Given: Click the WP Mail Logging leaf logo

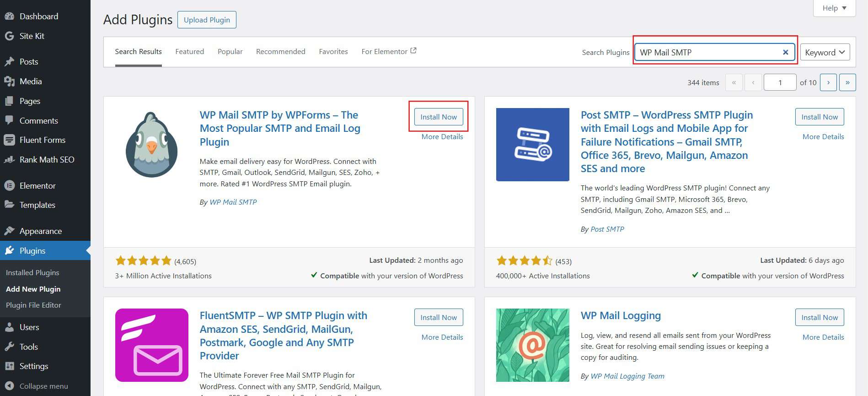Looking at the screenshot, I should tap(533, 345).
